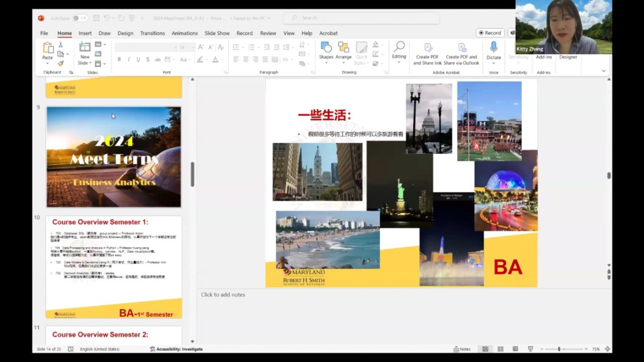This screenshot has height=362, width=644.
Task: Click Fit slide to current window icon
Action: (607, 349)
